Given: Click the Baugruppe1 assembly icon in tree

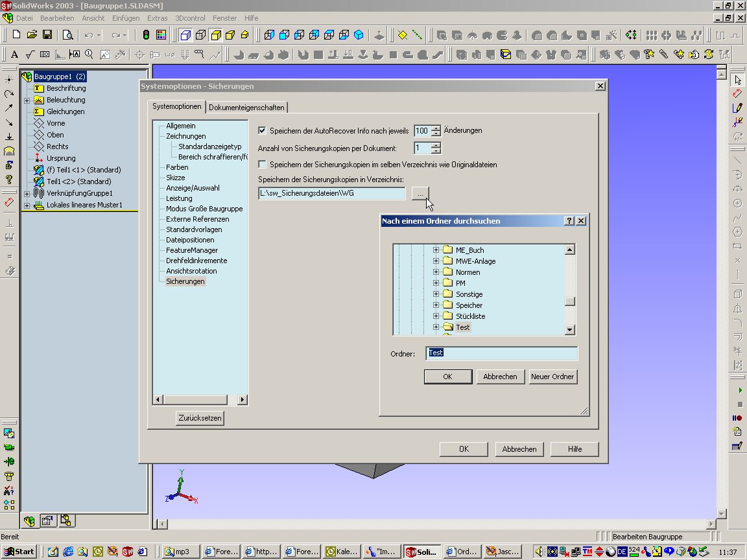Looking at the screenshot, I should coord(27,76).
